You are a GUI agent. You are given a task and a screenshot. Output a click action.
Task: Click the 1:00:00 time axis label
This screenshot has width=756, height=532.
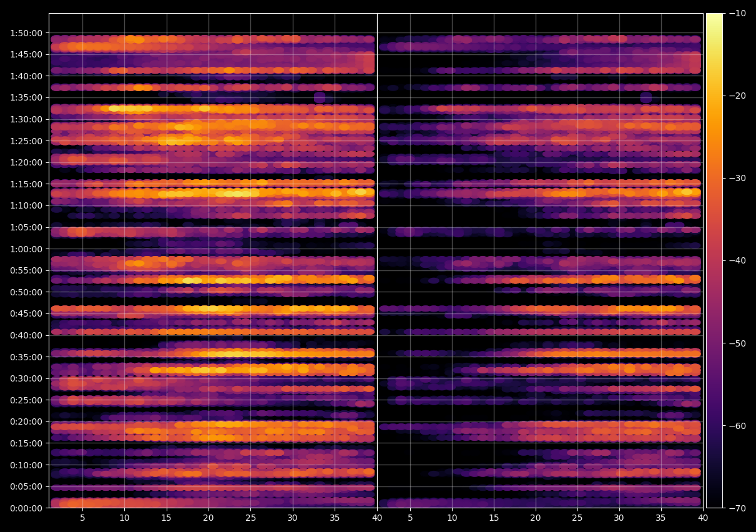pos(26,249)
